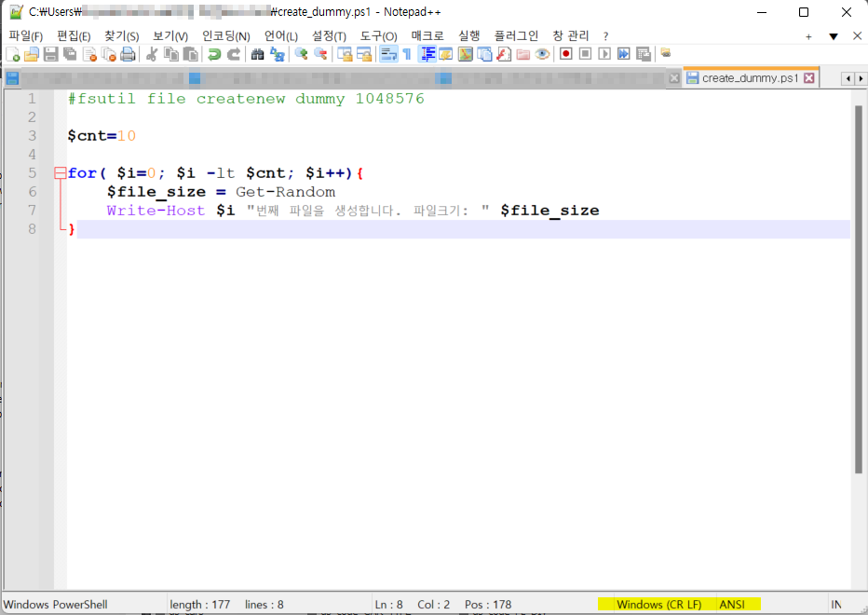868x615 pixels.
Task: Play back the recorded macro
Action: (604, 54)
